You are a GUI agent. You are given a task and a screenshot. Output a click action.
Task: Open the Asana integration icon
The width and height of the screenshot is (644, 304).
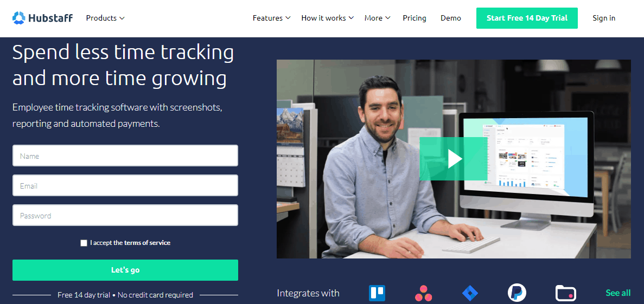pyautogui.click(x=423, y=293)
